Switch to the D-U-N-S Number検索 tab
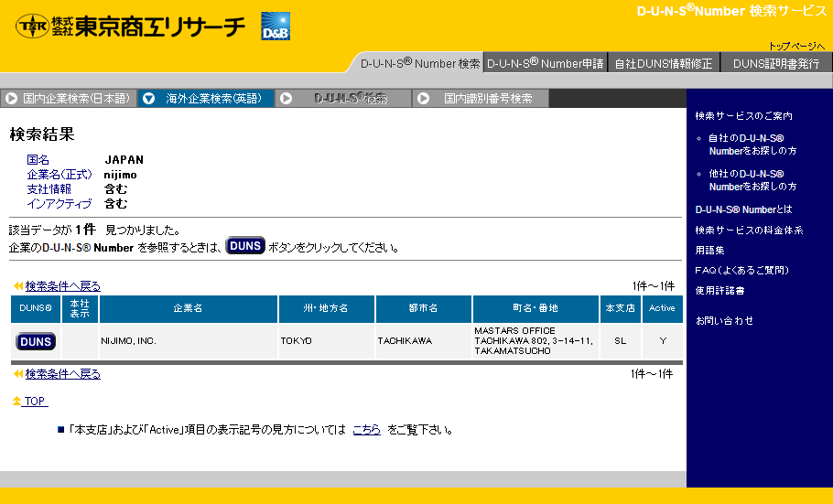 tap(419, 64)
